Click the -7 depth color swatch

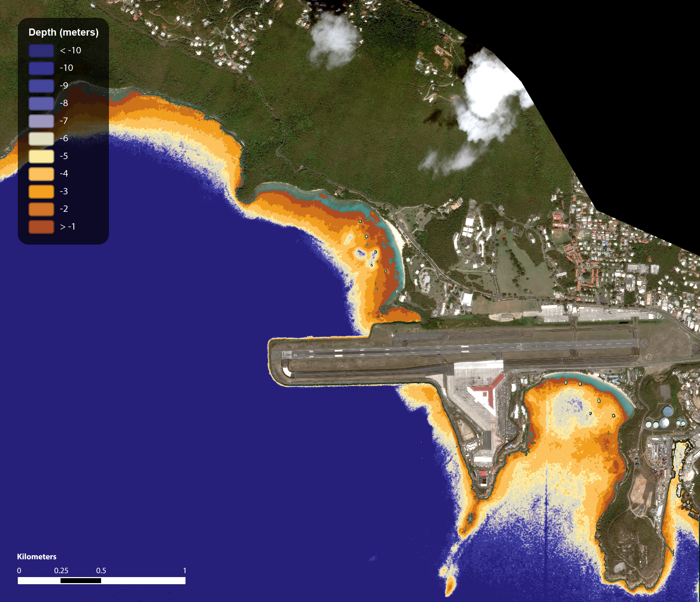(x=41, y=121)
